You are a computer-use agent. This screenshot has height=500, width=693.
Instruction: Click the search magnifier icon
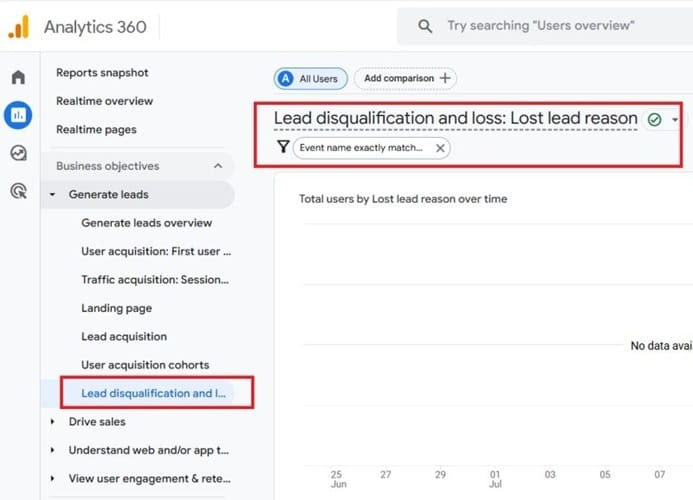pos(425,27)
